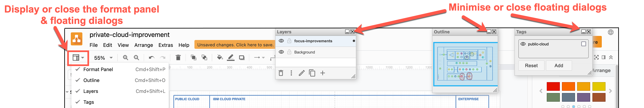Click the toolbar delete trash icon
The image size is (644, 108).
tap(178, 58)
